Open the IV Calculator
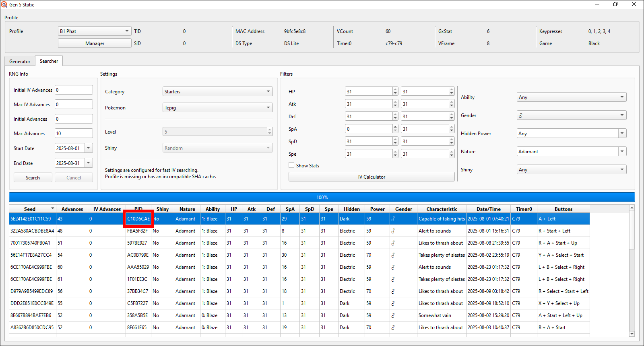Screen dimensions: 644x346 tap(371, 177)
